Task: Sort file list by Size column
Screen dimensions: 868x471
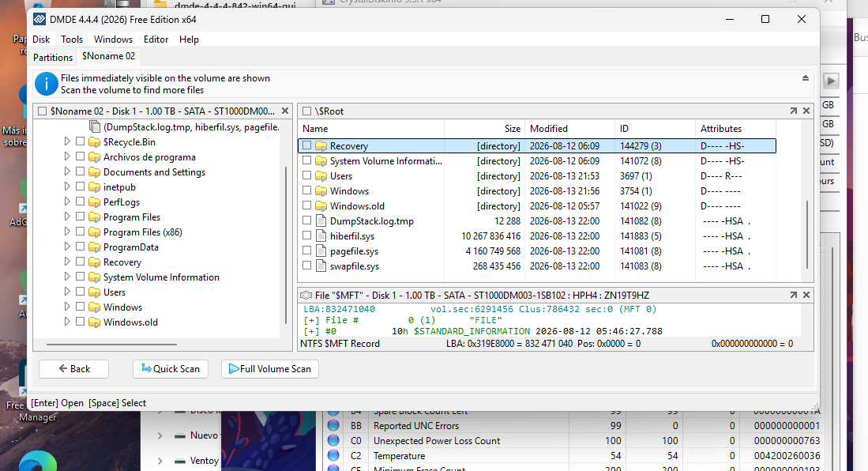Action: point(484,129)
